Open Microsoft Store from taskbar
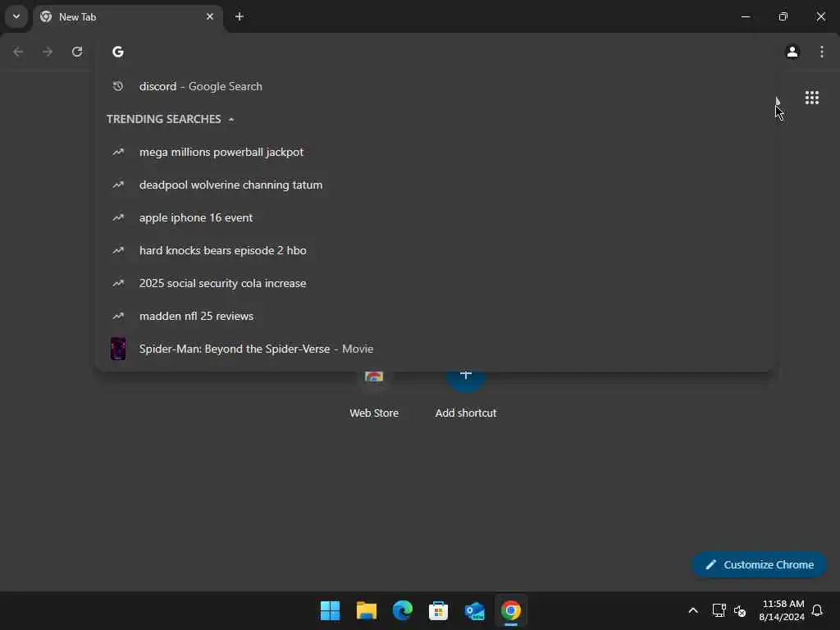The height and width of the screenshot is (630, 840). pyautogui.click(x=438, y=610)
